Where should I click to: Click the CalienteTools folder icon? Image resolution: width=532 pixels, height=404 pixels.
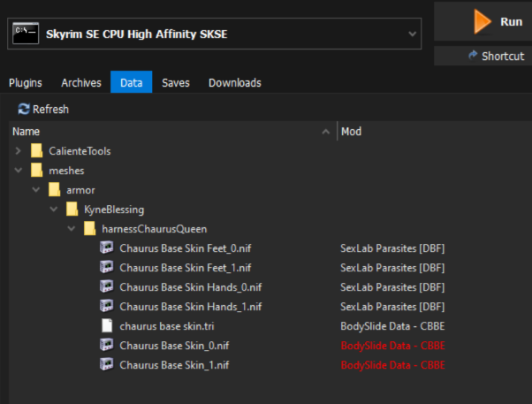[x=36, y=151]
